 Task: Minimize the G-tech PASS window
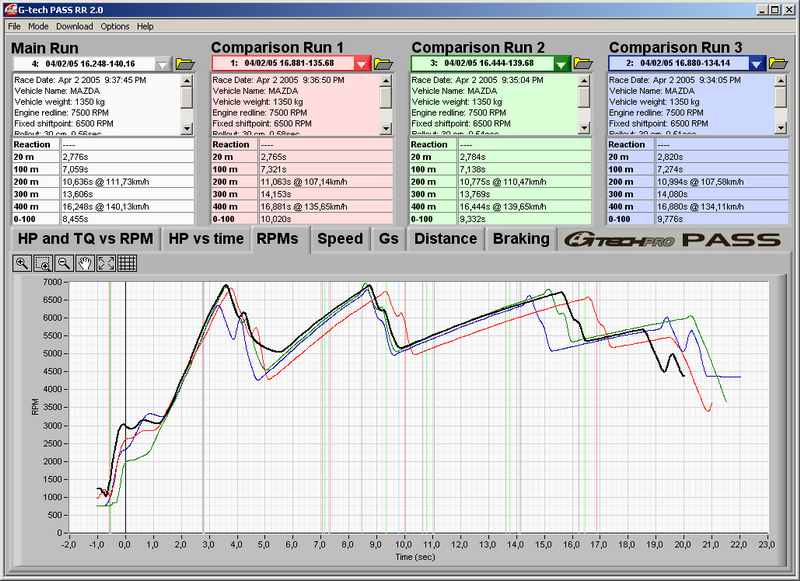[x=762, y=10]
